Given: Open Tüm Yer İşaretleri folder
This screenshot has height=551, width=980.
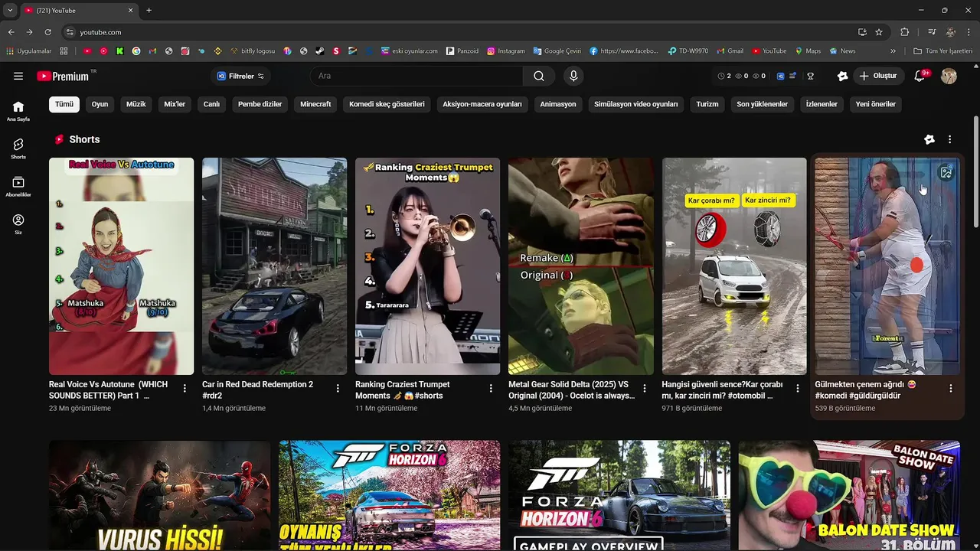Looking at the screenshot, I should tap(942, 51).
